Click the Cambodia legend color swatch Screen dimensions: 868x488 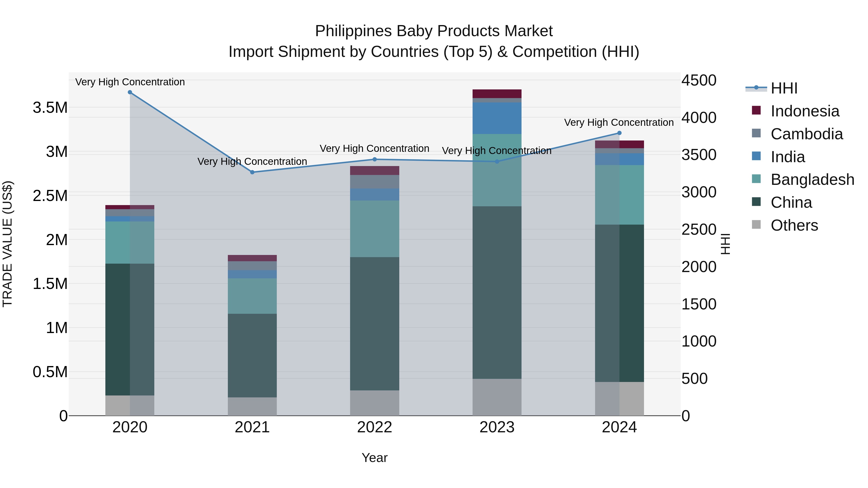[756, 133]
